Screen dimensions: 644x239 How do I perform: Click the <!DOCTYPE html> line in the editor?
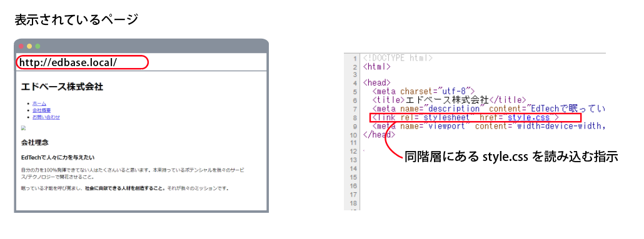coord(398,58)
